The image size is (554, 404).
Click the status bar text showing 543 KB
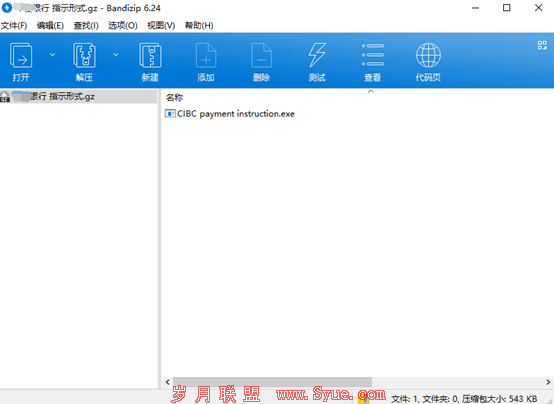pos(464,399)
